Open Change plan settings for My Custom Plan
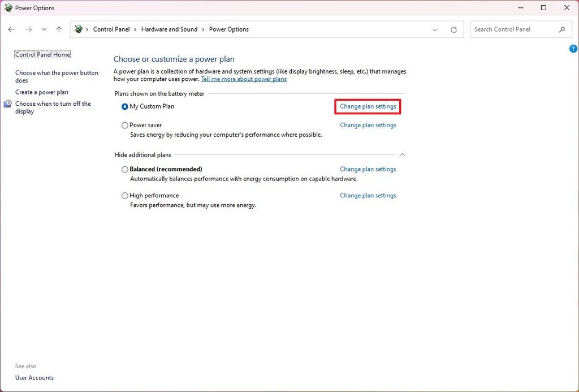 (x=368, y=106)
